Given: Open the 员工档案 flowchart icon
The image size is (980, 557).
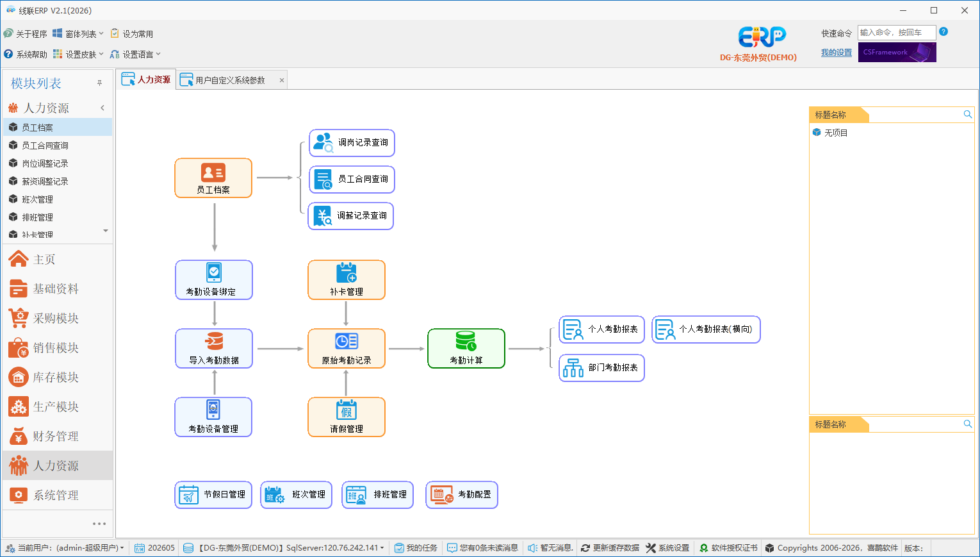Looking at the screenshot, I should pyautogui.click(x=213, y=178).
